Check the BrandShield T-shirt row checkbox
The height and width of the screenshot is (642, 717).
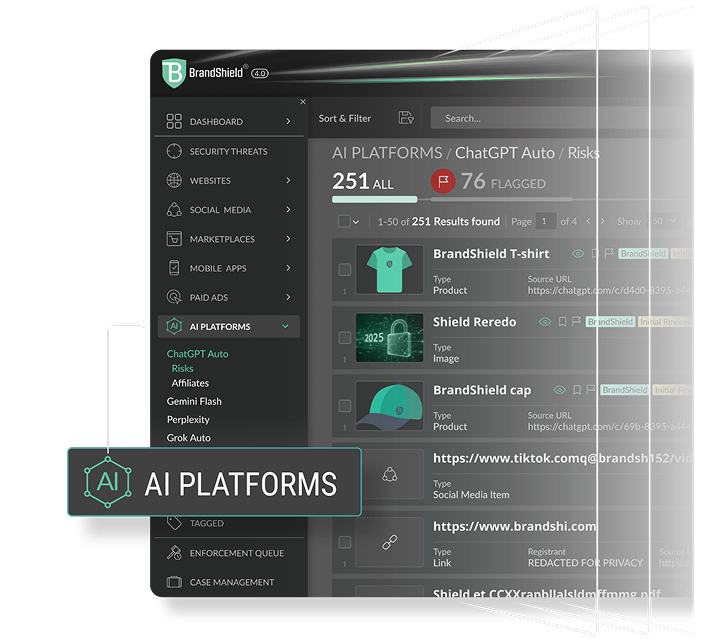pos(344,269)
